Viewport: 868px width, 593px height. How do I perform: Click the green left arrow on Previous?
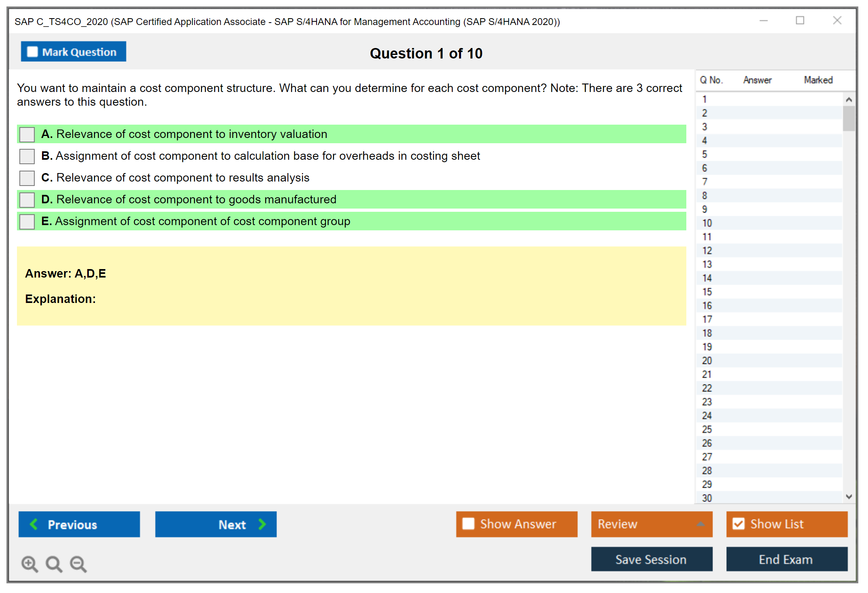(34, 524)
